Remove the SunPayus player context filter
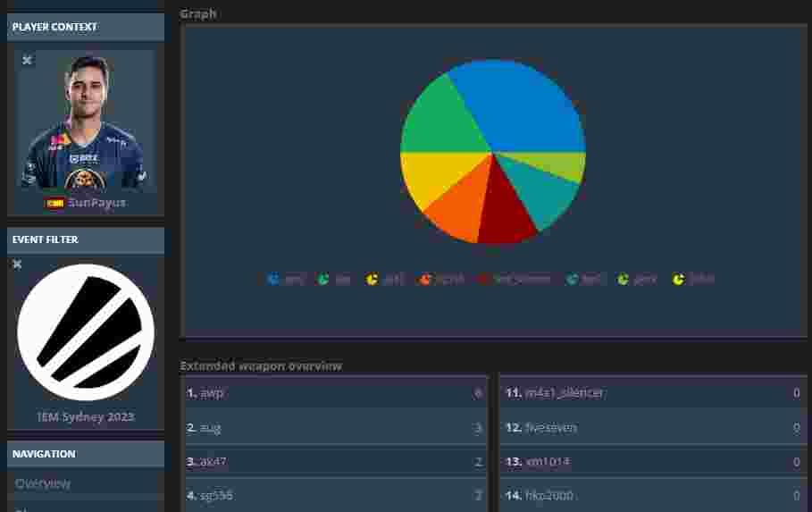Viewport: 812px width, 512px height. coord(27,60)
